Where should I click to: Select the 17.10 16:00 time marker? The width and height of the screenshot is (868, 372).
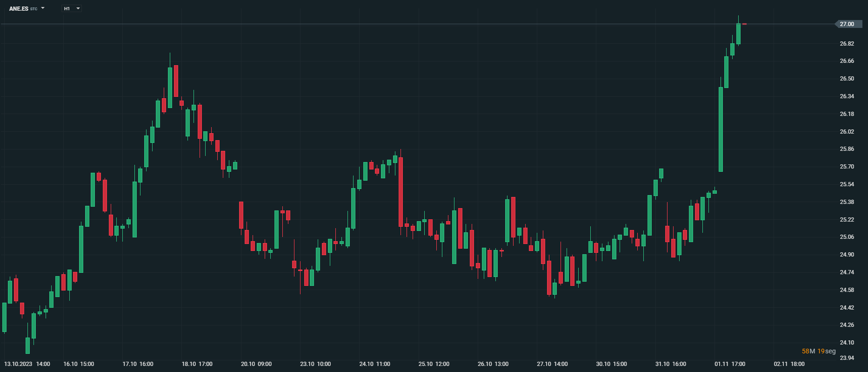[138, 364]
